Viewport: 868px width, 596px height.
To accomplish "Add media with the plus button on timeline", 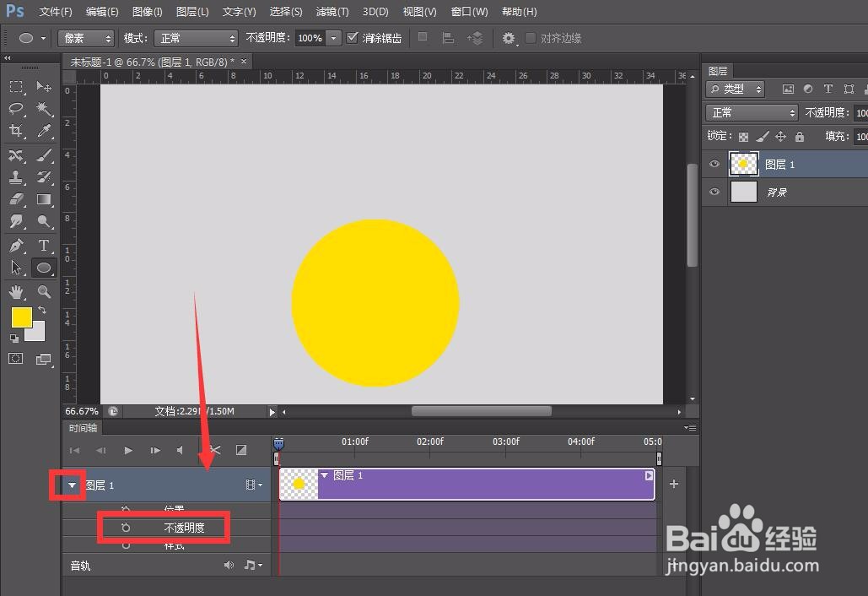I will pos(673,483).
